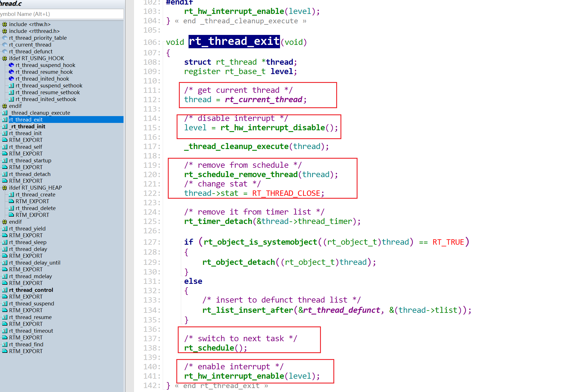Click the function icon next to rt_thread_yield
The height and width of the screenshot is (392, 581).
pyautogui.click(x=5, y=229)
